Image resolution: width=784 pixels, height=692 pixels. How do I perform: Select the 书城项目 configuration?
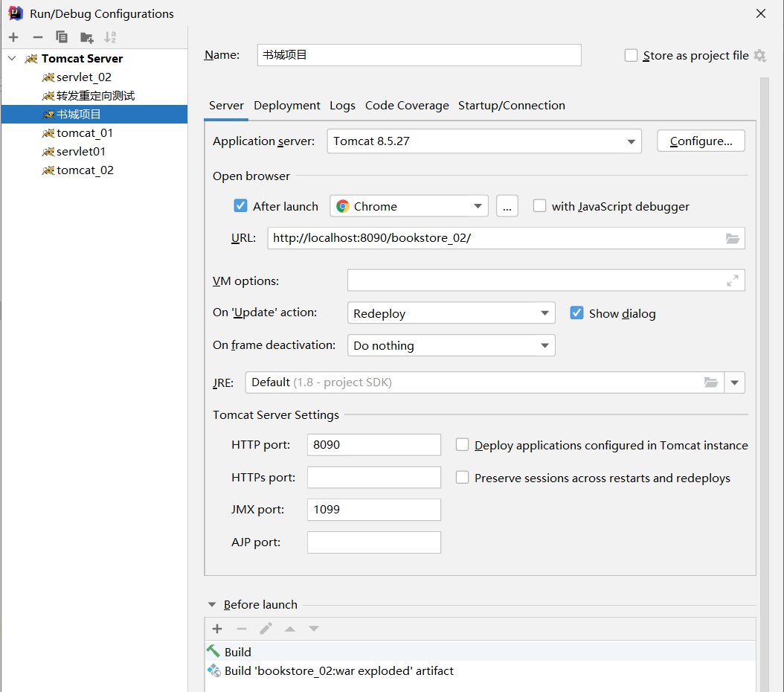point(94,115)
